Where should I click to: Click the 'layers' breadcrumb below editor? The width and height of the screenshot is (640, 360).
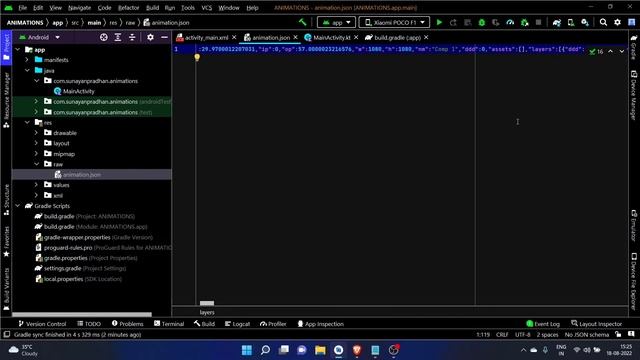click(x=207, y=313)
